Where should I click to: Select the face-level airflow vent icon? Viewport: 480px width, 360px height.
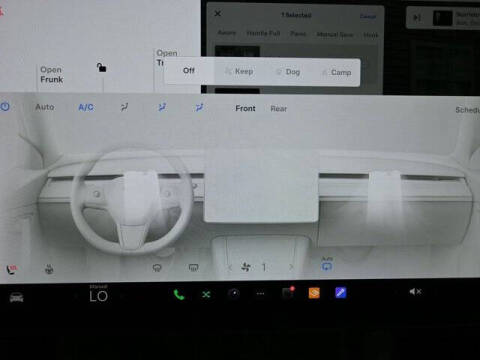point(162,107)
